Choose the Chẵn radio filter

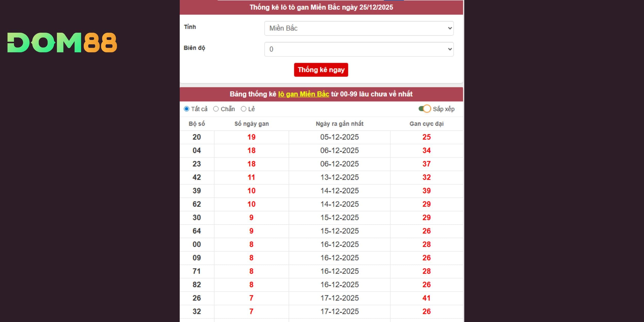pos(216,109)
